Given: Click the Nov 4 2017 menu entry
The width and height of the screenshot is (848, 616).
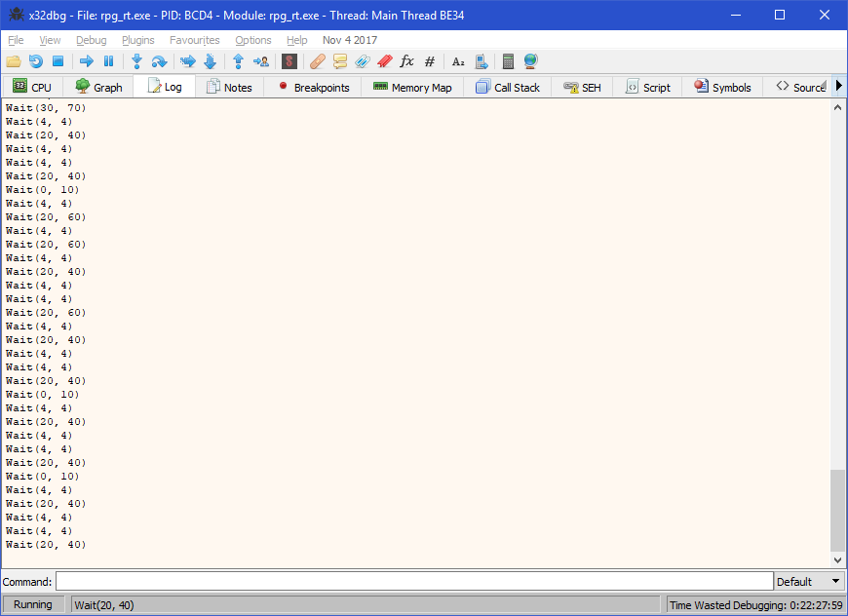Looking at the screenshot, I should pos(350,40).
